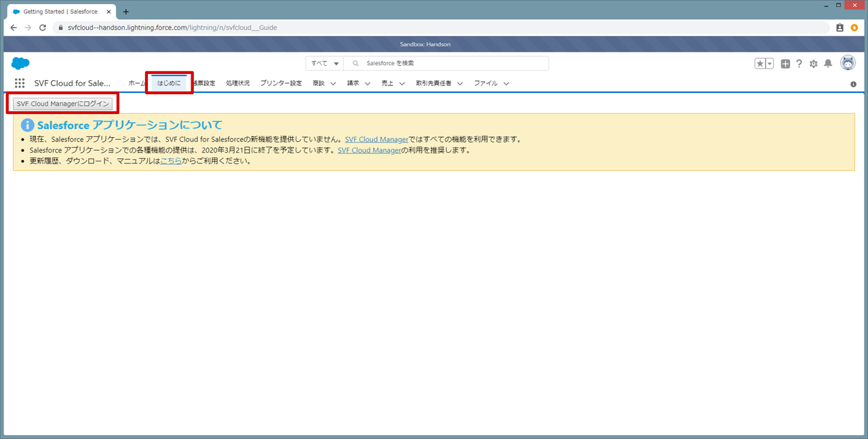
Task: Open the こちら link for manuals
Action: [x=171, y=161]
